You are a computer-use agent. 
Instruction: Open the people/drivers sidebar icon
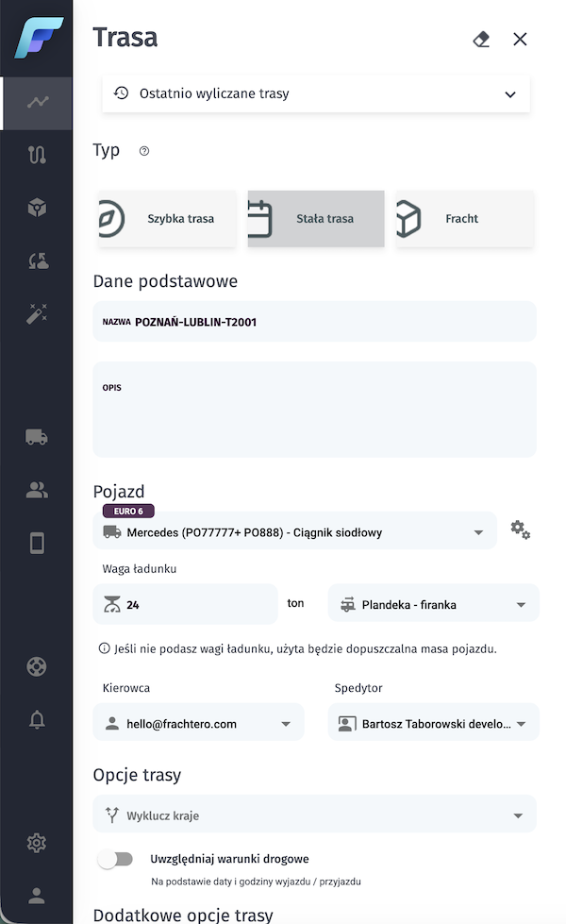click(x=37, y=490)
